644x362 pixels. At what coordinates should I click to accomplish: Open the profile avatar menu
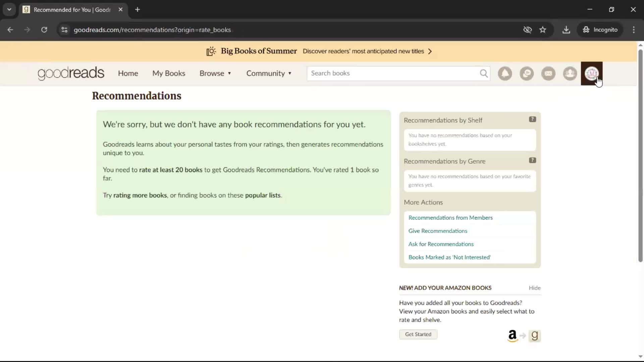coord(592,73)
